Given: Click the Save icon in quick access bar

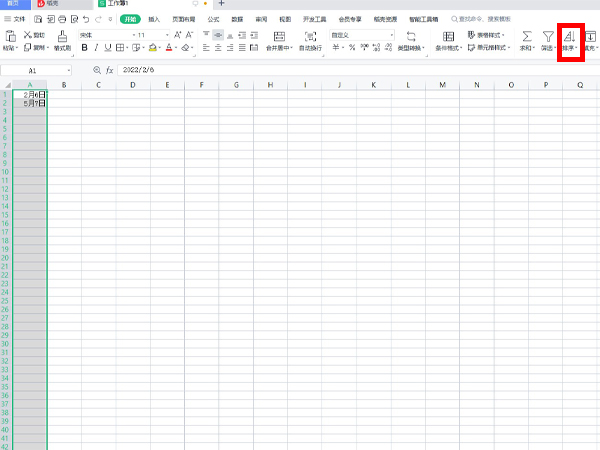Looking at the screenshot, I should tap(38, 19).
